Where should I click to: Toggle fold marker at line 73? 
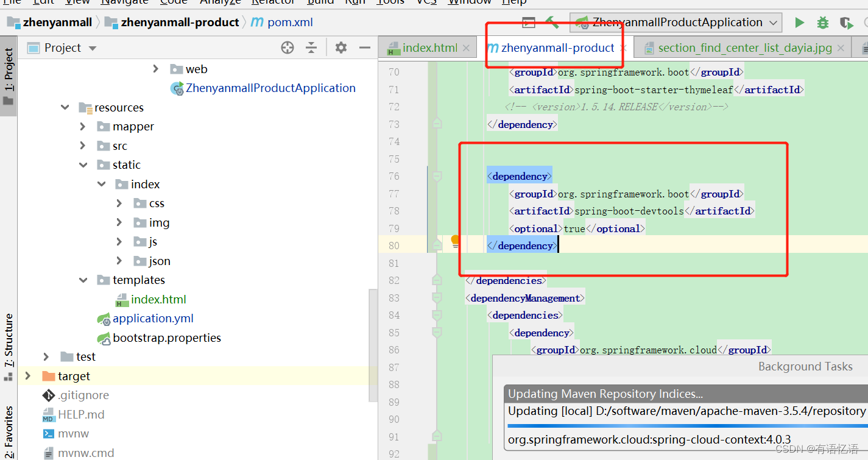click(437, 124)
